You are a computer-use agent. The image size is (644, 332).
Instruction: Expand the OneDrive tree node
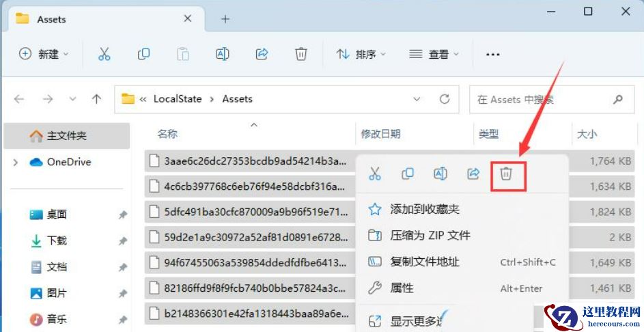point(16,163)
